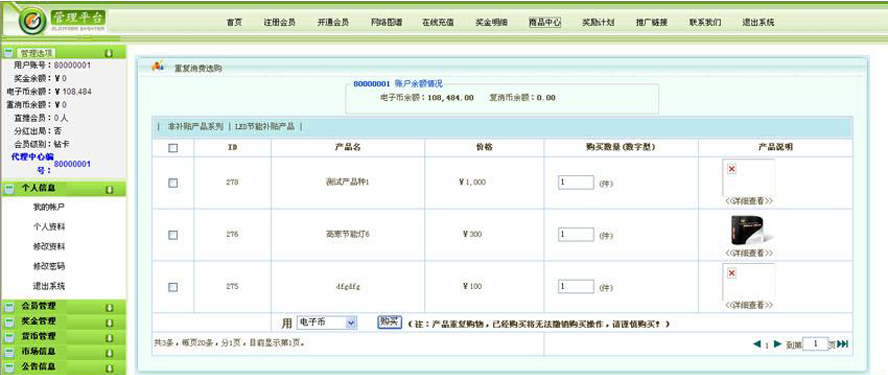Image resolution: width=888 pixels, height=375 pixels.
Task: Collapse 个人信息 section with its arrow
Action: [109, 190]
